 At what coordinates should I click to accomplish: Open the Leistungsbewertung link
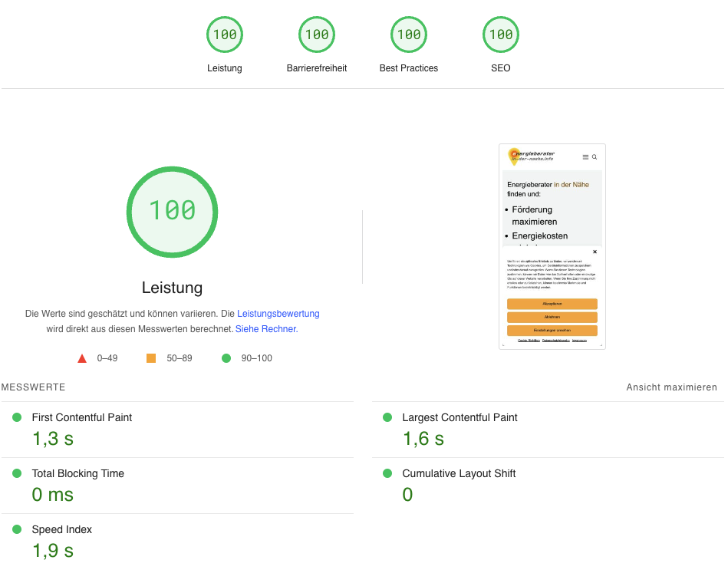coord(278,314)
